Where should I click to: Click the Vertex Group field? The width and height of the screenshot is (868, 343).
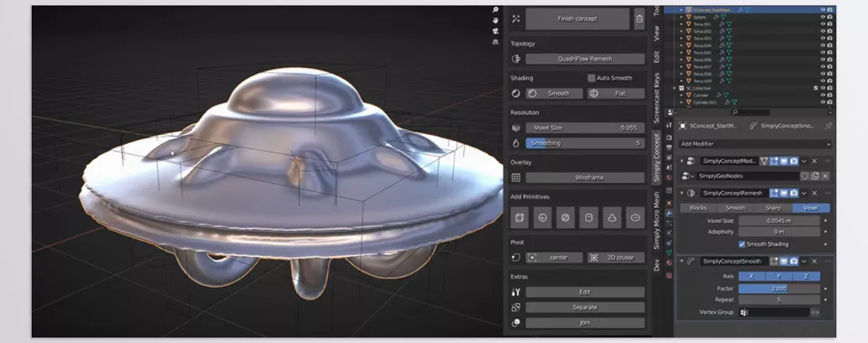point(774,312)
